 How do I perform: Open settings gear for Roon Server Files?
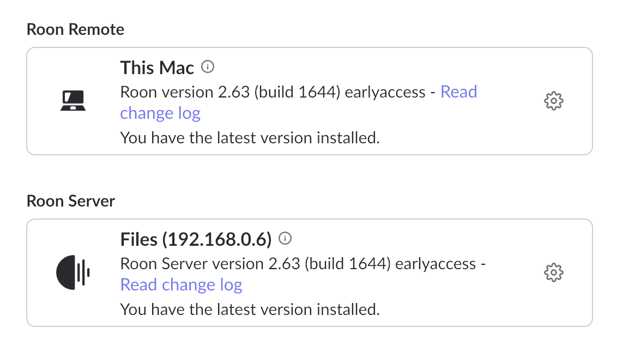[x=554, y=272]
